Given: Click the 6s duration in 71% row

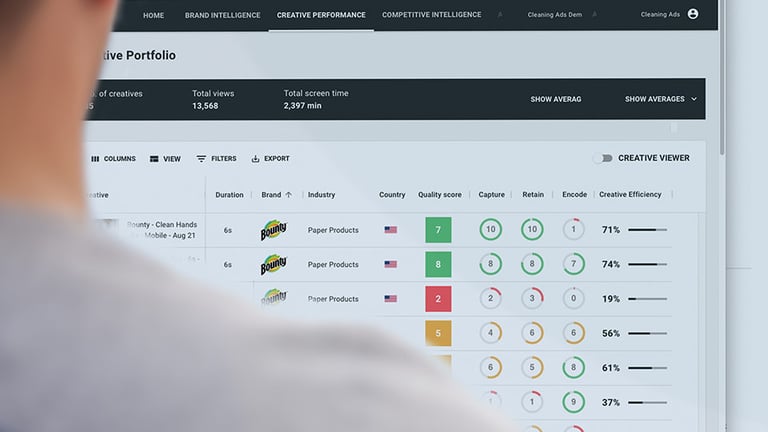Looking at the screenshot, I should (228, 230).
